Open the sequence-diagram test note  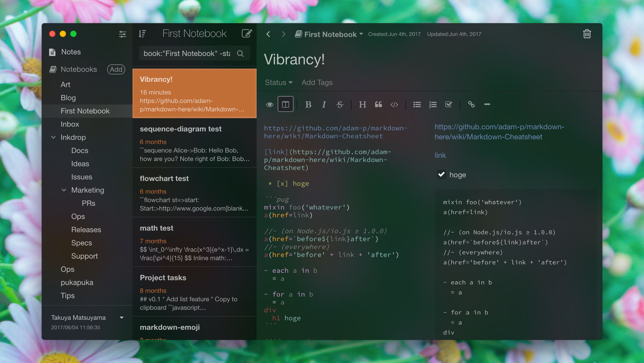tap(194, 143)
